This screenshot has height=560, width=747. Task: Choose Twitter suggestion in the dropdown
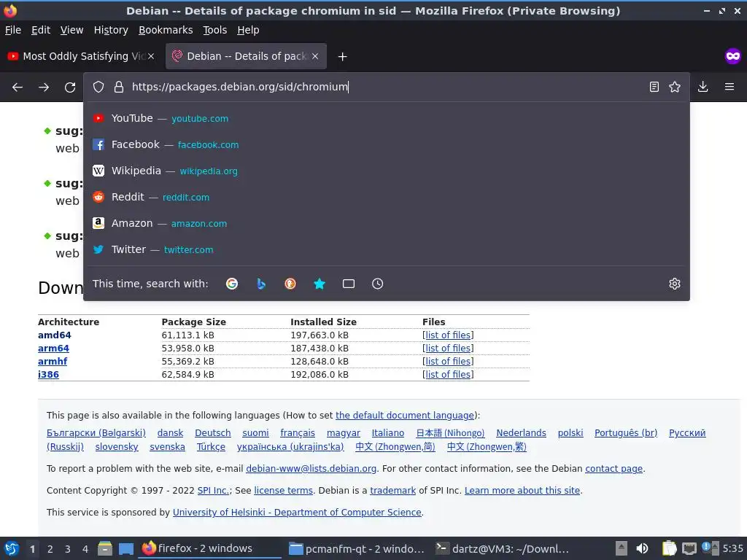pyautogui.click(x=387, y=249)
